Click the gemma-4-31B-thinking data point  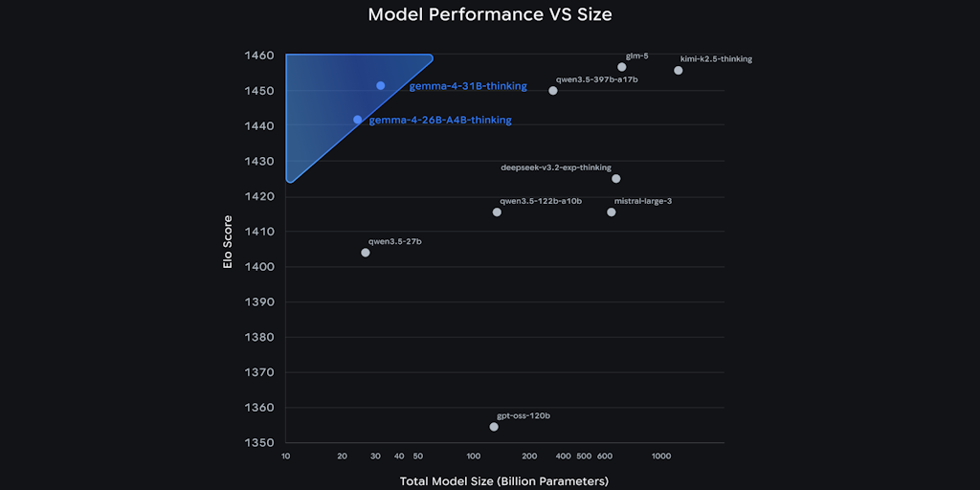pos(380,86)
